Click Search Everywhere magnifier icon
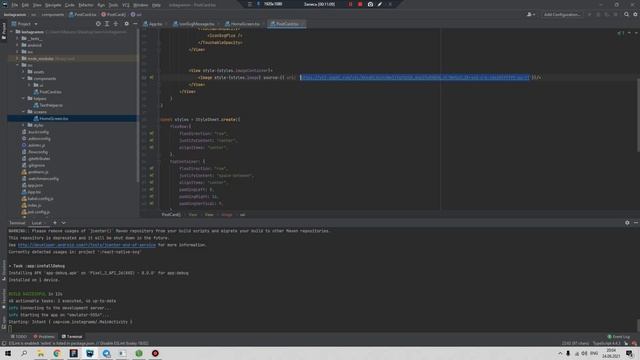The image size is (640, 360). 627,14
